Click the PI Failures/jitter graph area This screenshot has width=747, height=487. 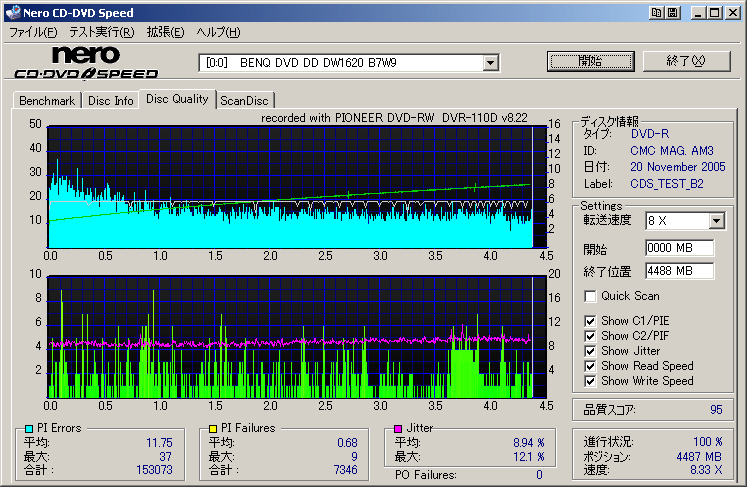(297, 336)
